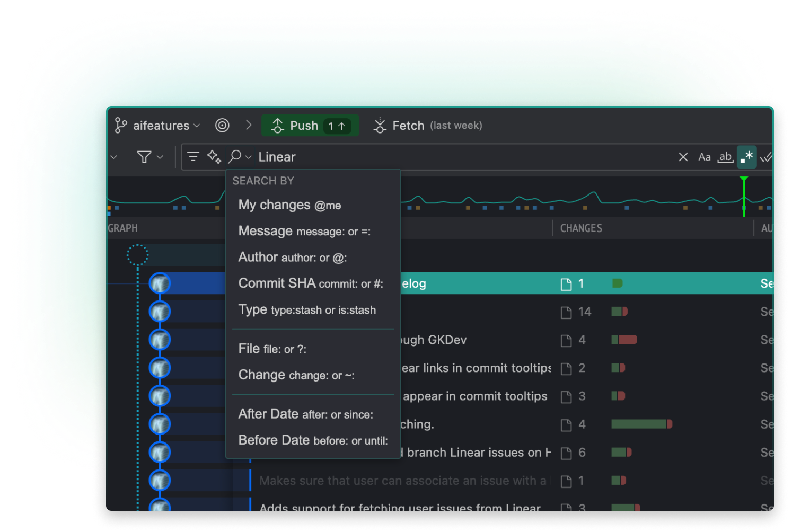The image size is (792, 532).
Task: Enable whole word matching with ab
Action: [x=725, y=157]
